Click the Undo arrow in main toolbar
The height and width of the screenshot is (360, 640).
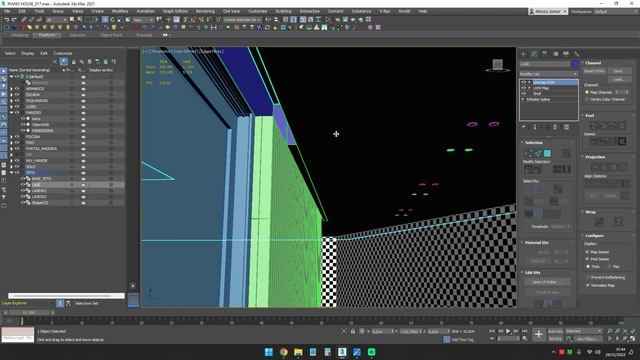tap(7, 20)
